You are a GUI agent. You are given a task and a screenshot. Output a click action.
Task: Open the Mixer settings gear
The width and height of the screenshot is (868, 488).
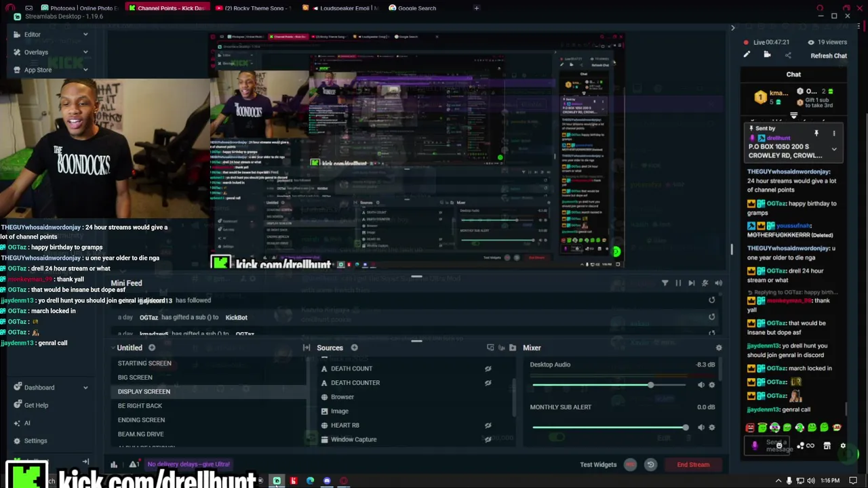(719, 348)
